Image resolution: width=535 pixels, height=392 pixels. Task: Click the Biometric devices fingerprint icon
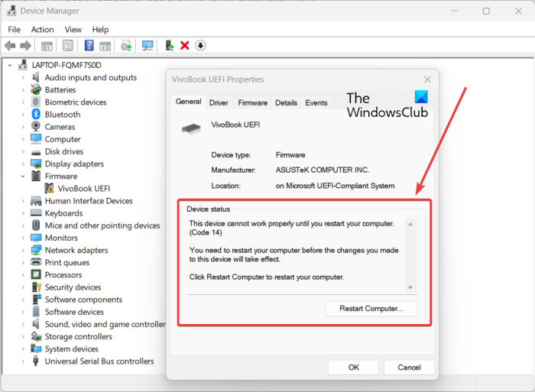click(x=36, y=102)
